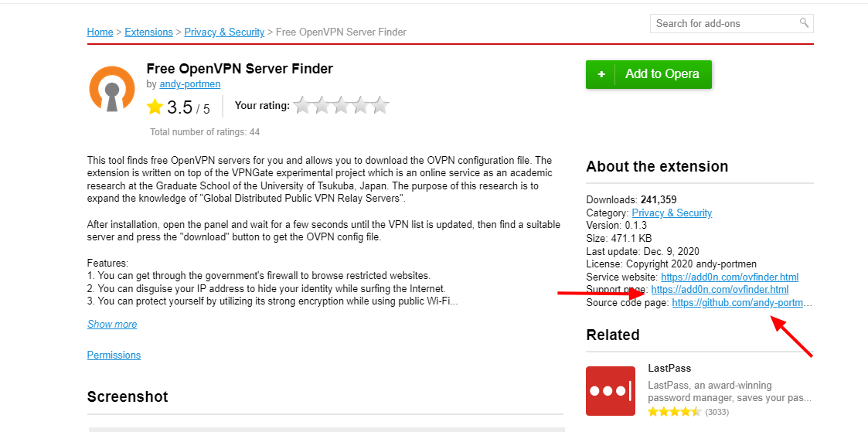
Task: Rate the extension four stars
Action: tap(360, 105)
